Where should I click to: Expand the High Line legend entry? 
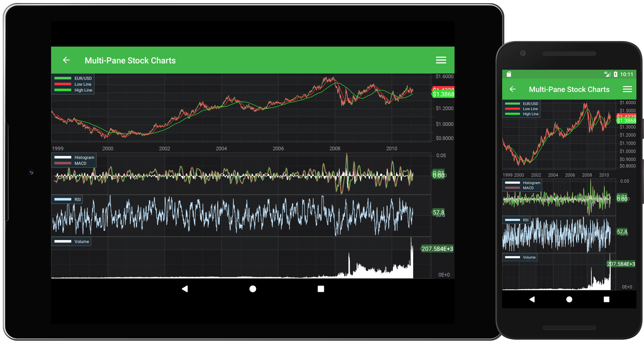coord(83,90)
